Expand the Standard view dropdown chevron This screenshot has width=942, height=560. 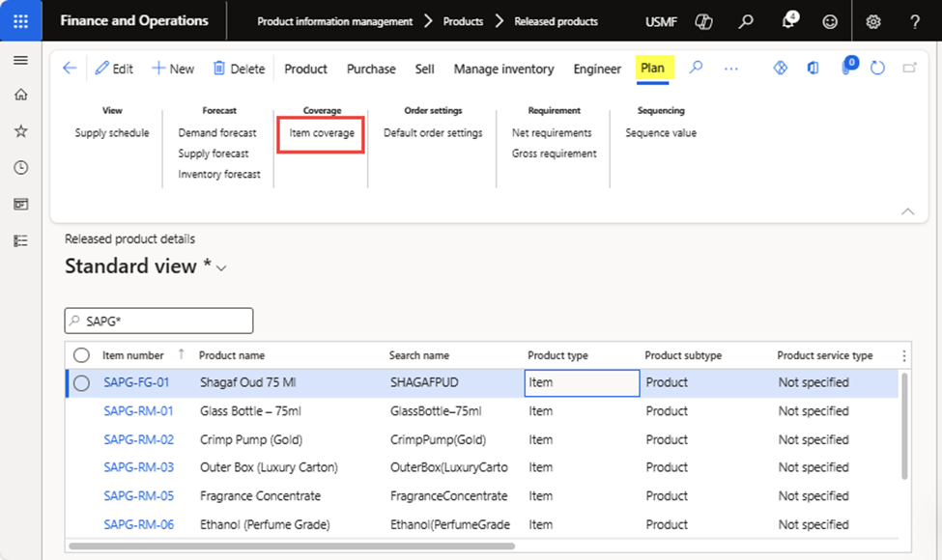pyautogui.click(x=221, y=268)
